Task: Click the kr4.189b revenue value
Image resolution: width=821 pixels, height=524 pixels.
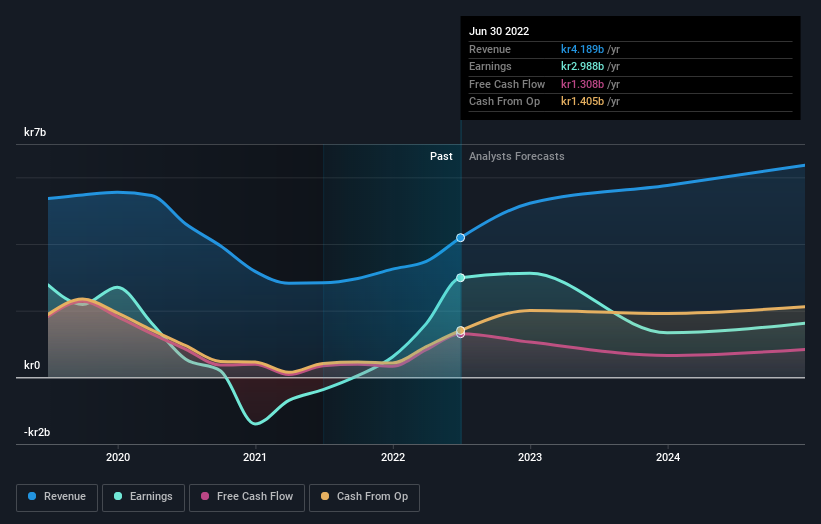Action: point(582,49)
